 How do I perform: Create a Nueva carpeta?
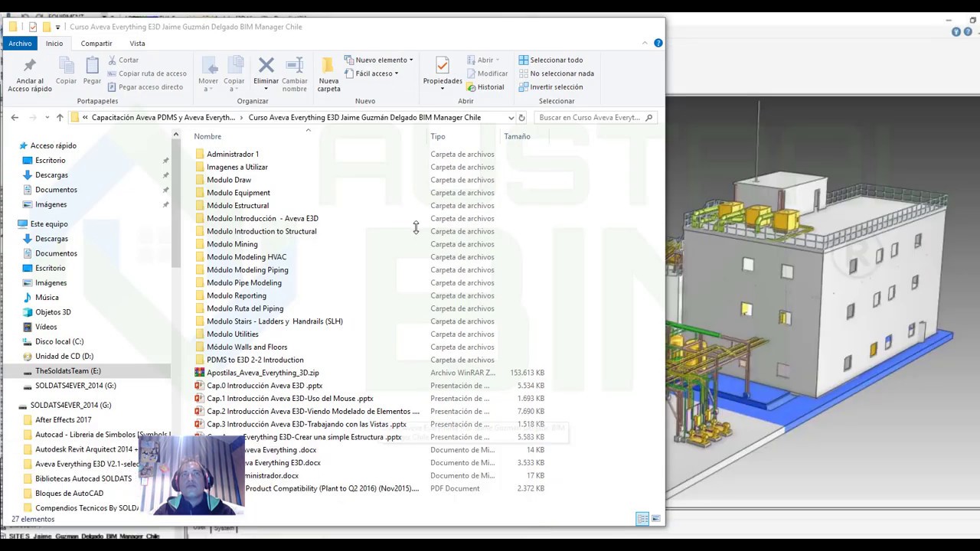click(328, 75)
